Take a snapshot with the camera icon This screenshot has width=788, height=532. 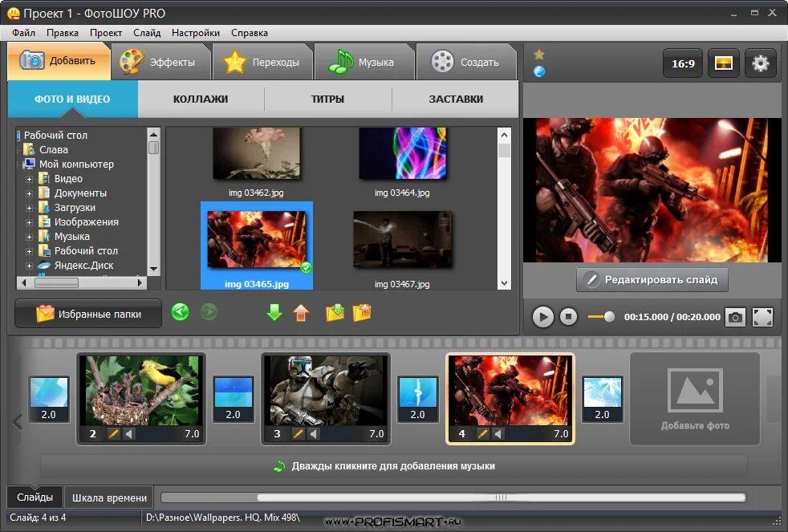[735, 317]
